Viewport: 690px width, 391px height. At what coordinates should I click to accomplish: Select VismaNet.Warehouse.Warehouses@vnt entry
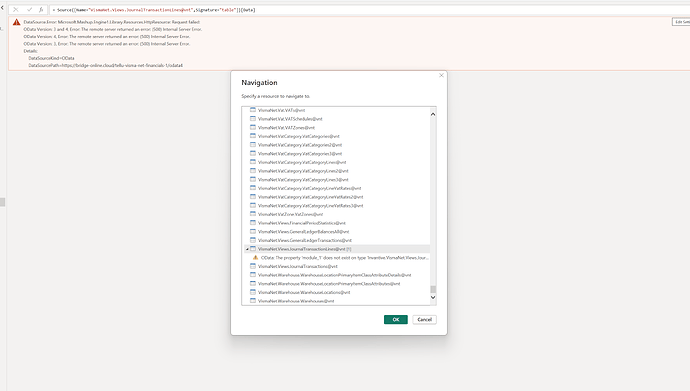(296, 301)
